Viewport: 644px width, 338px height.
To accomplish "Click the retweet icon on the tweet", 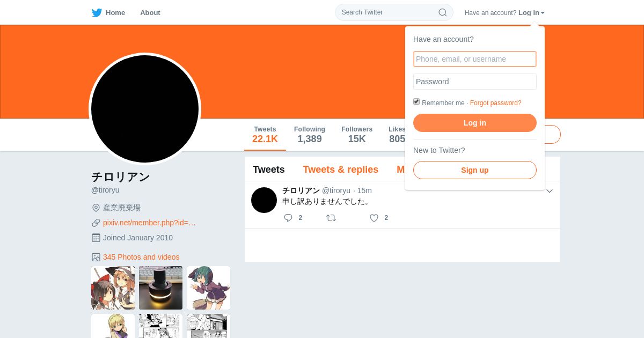I will click(x=331, y=218).
